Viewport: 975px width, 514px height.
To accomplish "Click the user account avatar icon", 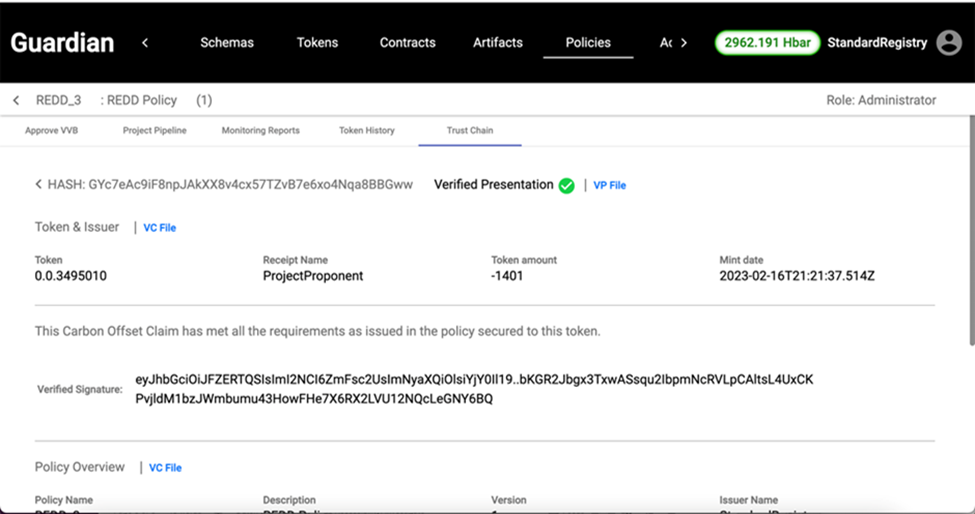I will (x=948, y=43).
